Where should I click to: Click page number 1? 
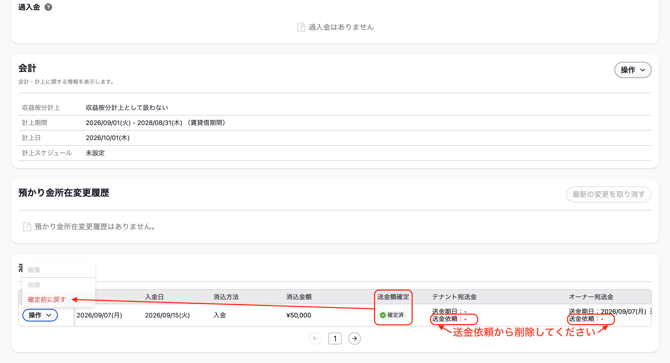(x=335, y=339)
